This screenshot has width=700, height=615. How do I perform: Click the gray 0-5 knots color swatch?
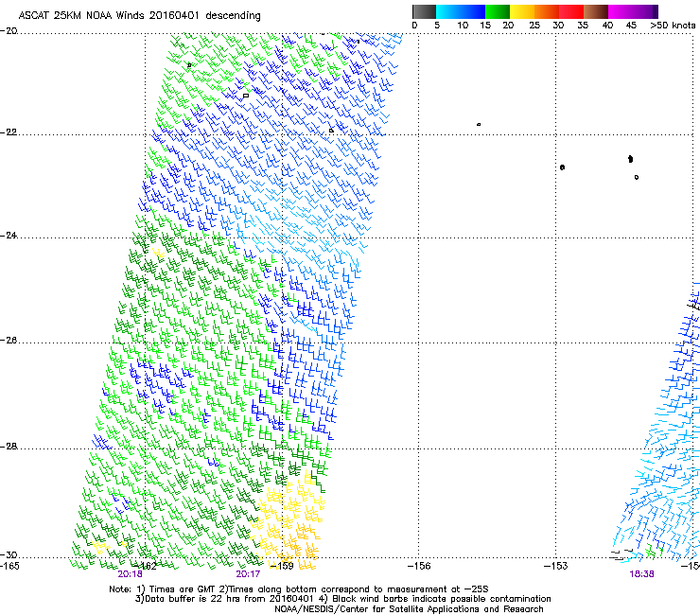[x=424, y=11]
